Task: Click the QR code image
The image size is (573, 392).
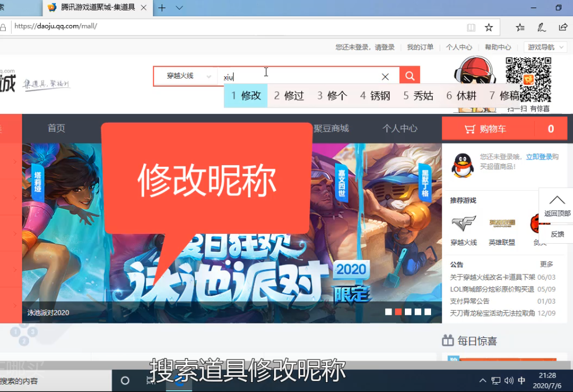Action: [528, 80]
